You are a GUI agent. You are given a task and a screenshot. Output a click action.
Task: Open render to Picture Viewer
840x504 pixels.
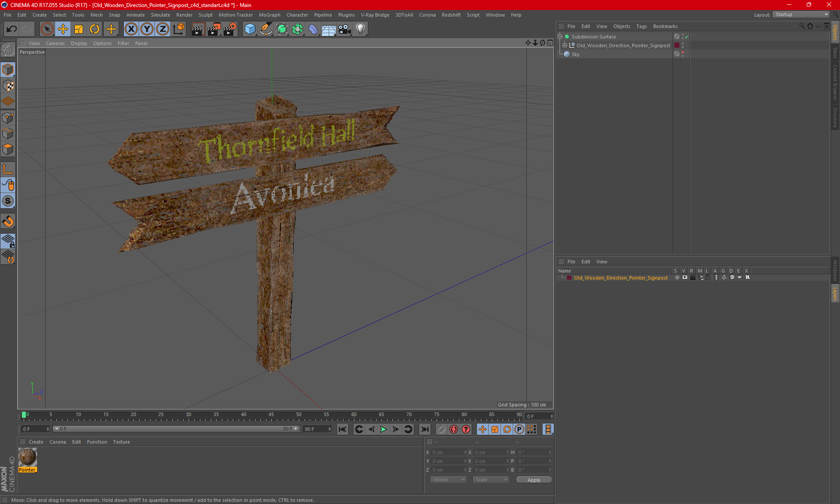(x=214, y=29)
